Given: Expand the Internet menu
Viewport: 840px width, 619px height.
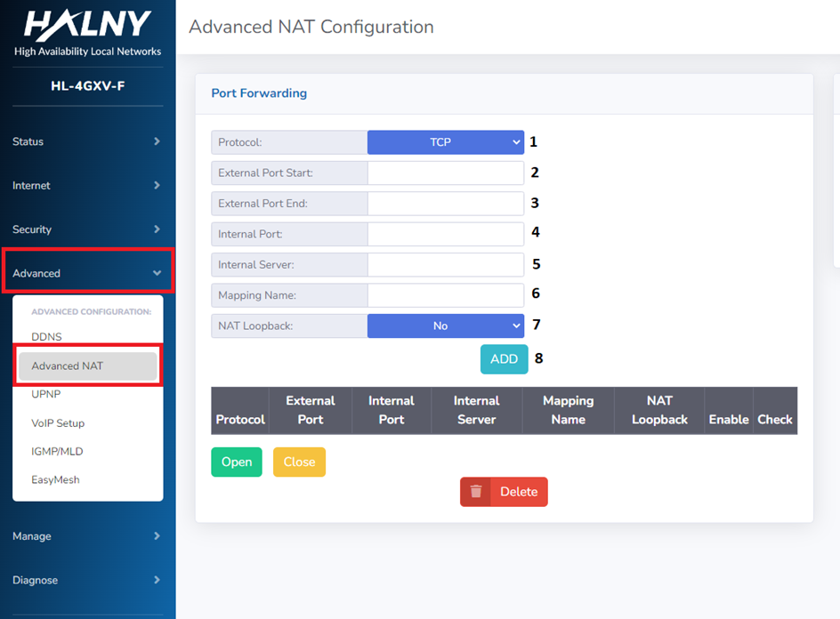Looking at the screenshot, I should click(87, 185).
